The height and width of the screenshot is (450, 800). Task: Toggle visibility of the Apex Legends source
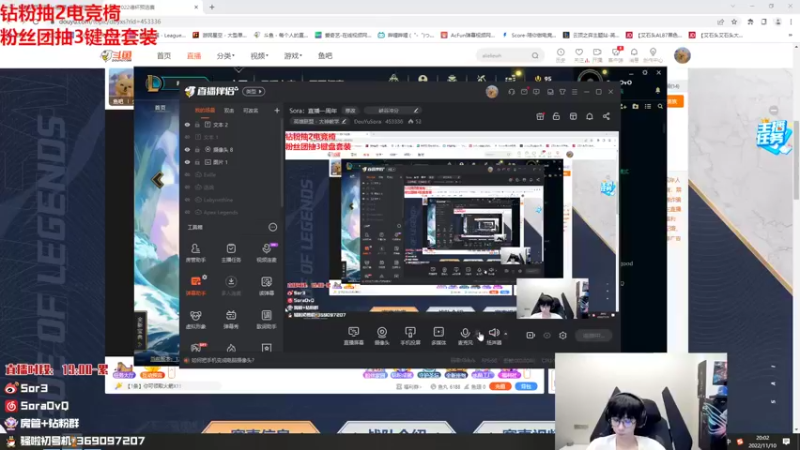(x=187, y=212)
